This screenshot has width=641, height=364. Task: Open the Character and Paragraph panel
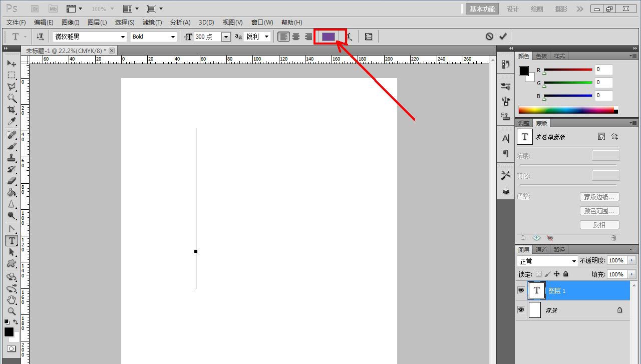tap(369, 37)
